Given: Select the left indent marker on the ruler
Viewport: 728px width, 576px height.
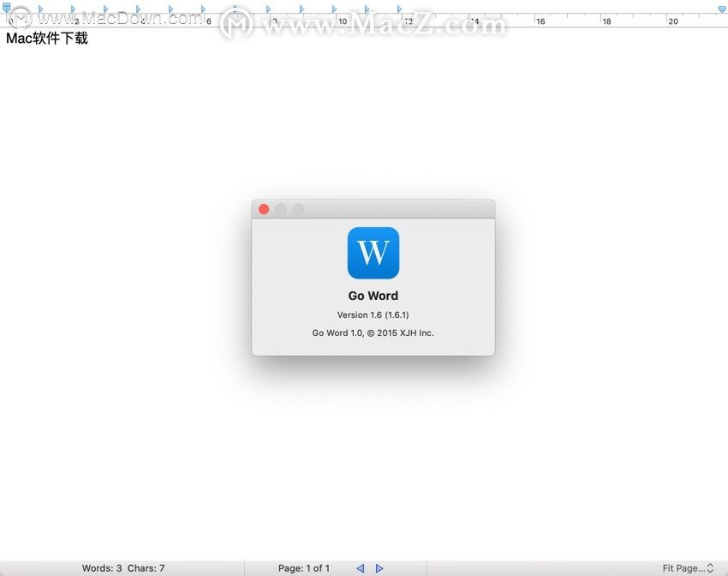Looking at the screenshot, I should pyautogui.click(x=7, y=8).
